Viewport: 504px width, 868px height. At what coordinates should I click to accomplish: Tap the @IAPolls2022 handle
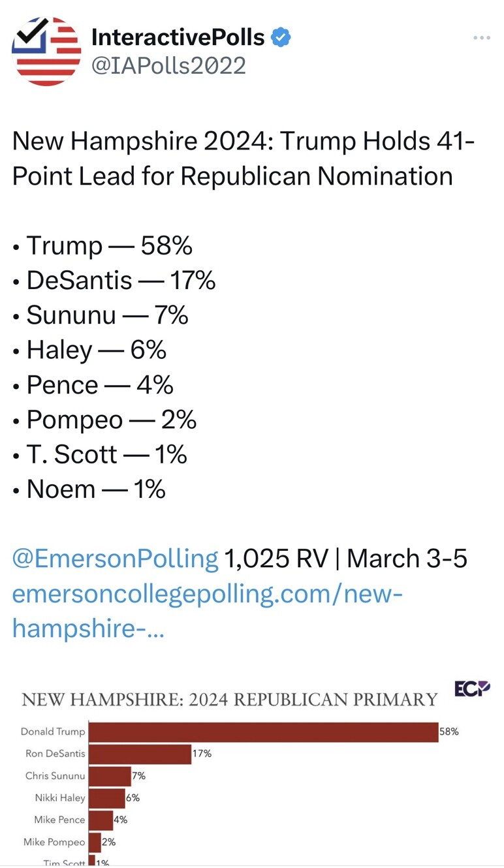tap(168, 65)
